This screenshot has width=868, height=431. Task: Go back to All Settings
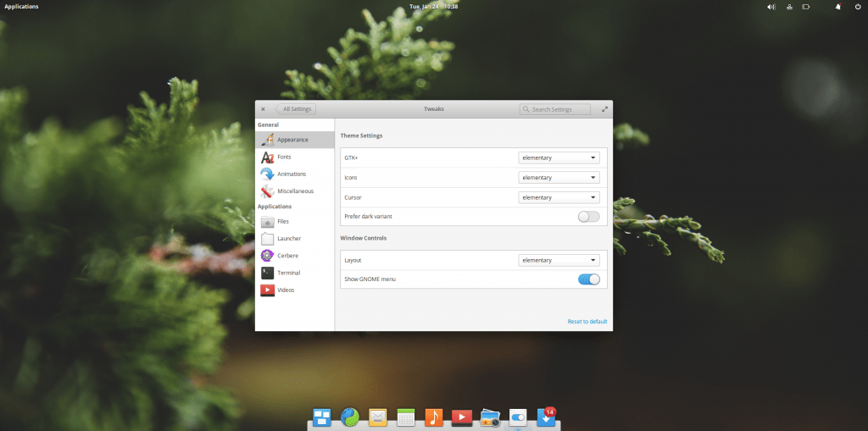coord(296,109)
